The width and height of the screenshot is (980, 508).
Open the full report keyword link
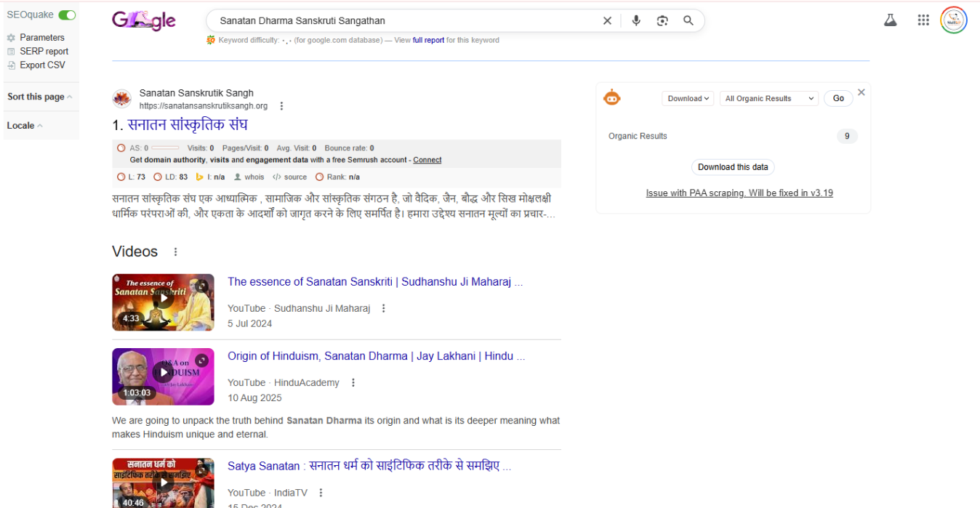(428, 41)
